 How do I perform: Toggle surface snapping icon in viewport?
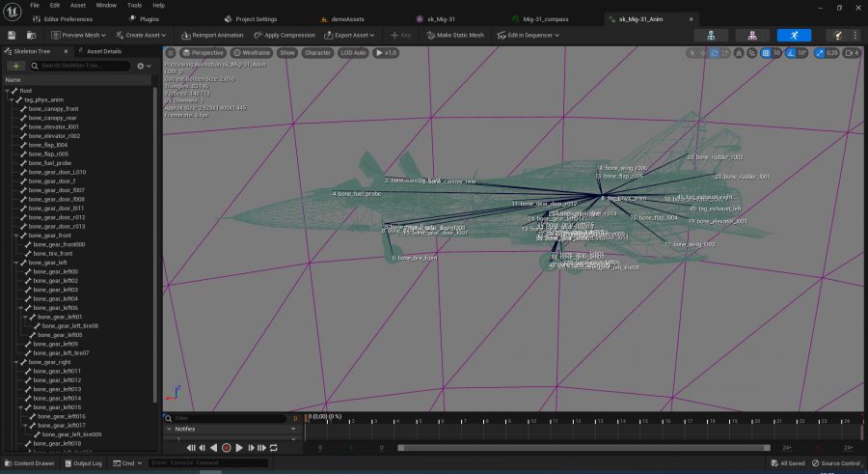point(751,53)
